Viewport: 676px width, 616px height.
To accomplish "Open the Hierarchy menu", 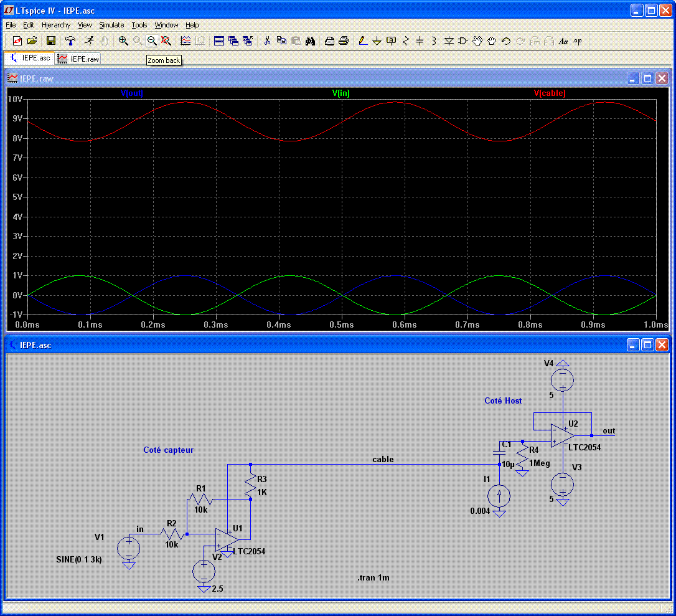I will click(x=56, y=25).
